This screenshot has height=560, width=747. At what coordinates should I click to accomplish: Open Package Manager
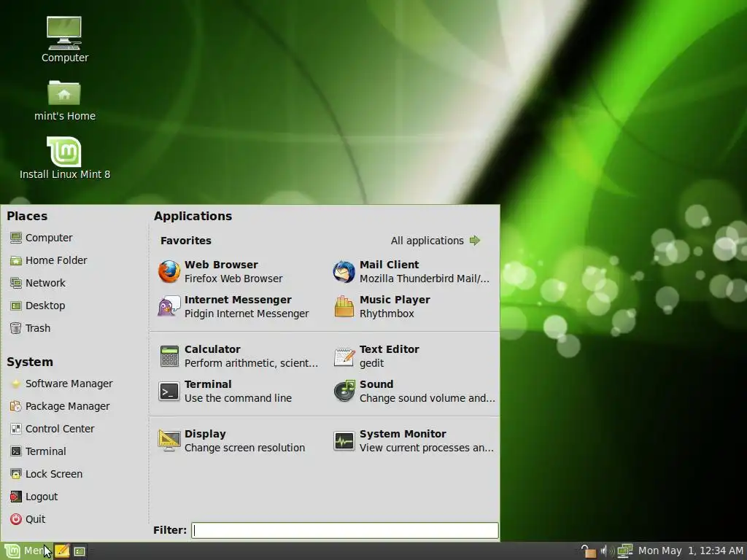click(x=60, y=406)
